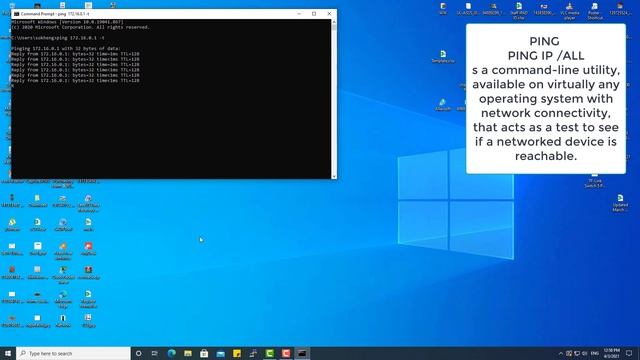Open the Mail app on the taskbar

(220, 353)
